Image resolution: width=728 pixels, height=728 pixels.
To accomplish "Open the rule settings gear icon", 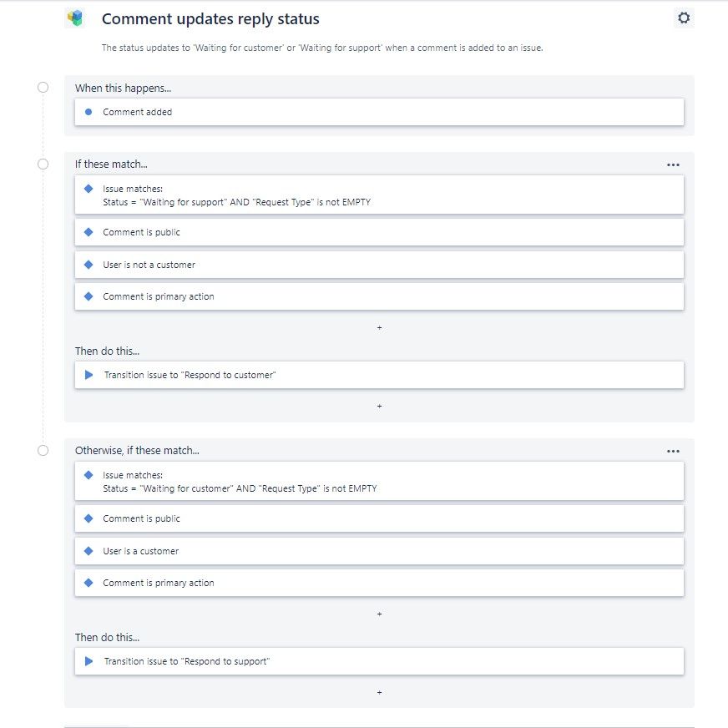I will click(x=684, y=18).
